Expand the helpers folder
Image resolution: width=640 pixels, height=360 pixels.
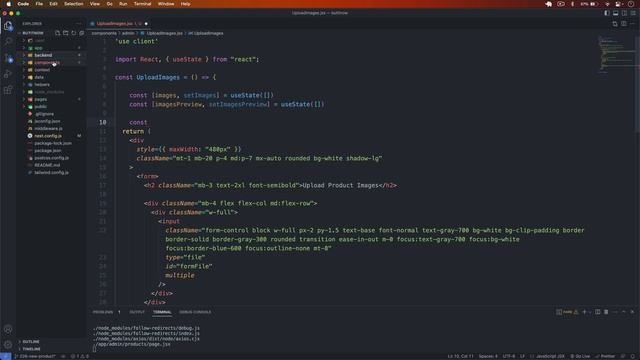point(42,84)
